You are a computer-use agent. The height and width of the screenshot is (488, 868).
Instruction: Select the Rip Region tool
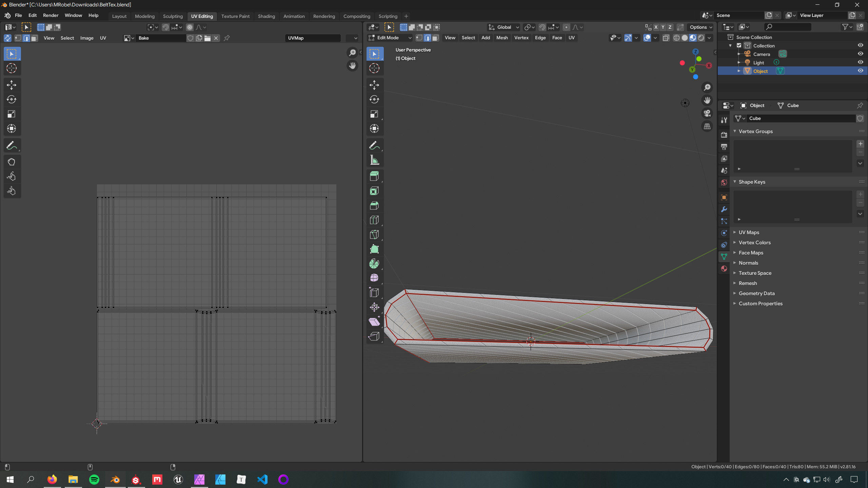pos(374,337)
